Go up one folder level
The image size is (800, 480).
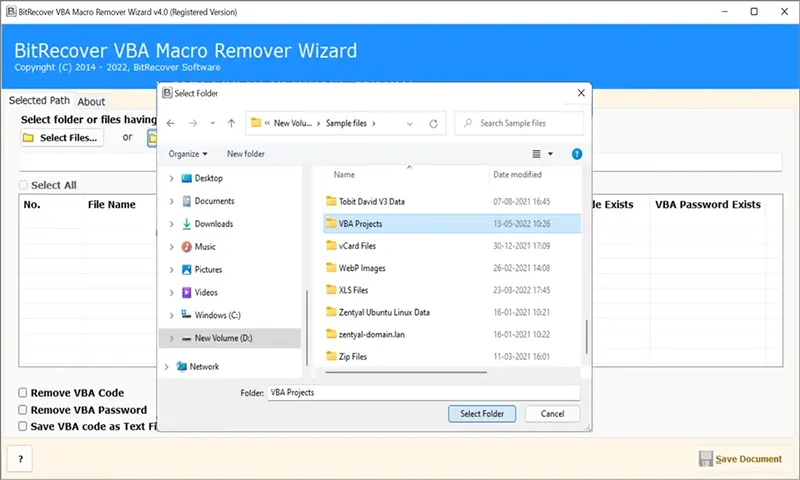click(x=231, y=123)
